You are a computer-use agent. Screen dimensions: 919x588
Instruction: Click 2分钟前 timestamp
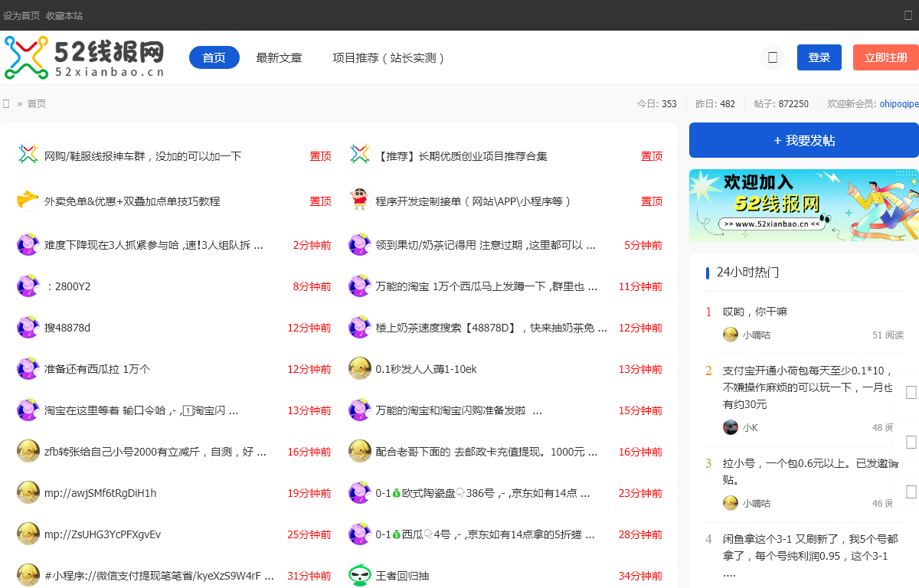pyautogui.click(x=312, y=245)
